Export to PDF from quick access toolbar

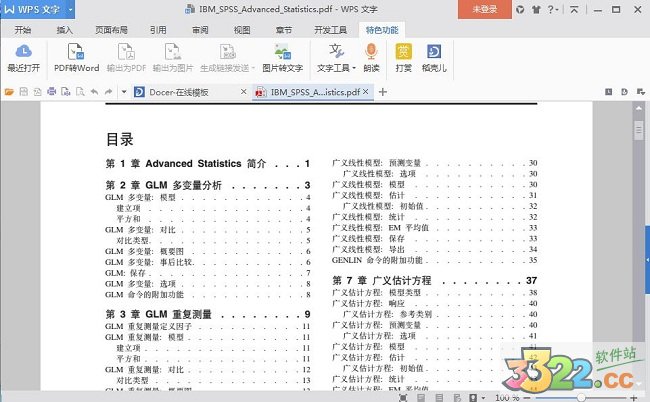point(37,92)
